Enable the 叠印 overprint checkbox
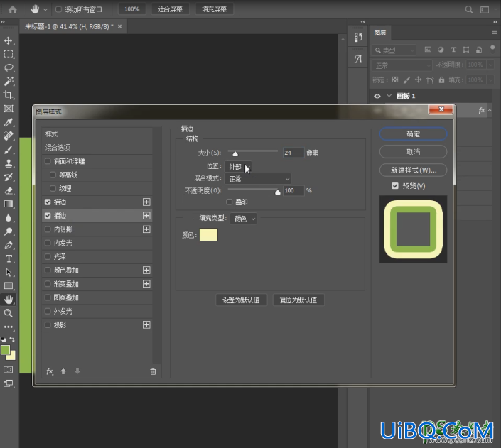This screenshot has width=501, height=448. pyautogui.click(x=229, y=202)
